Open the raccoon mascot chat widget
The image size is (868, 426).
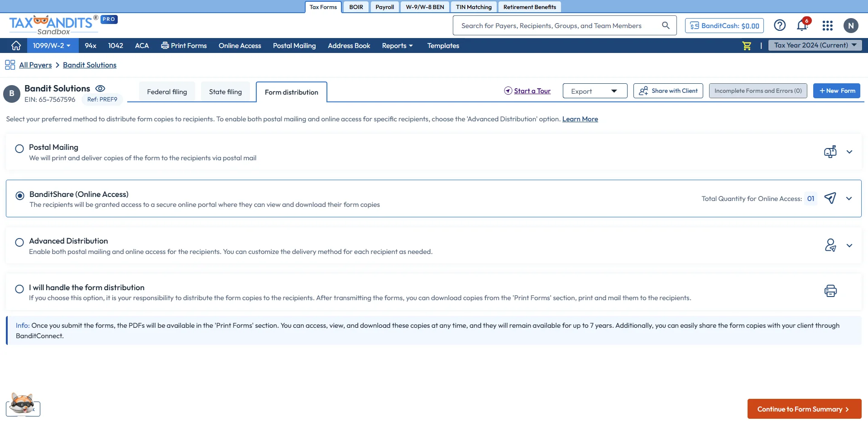click(x=22, y=404)
